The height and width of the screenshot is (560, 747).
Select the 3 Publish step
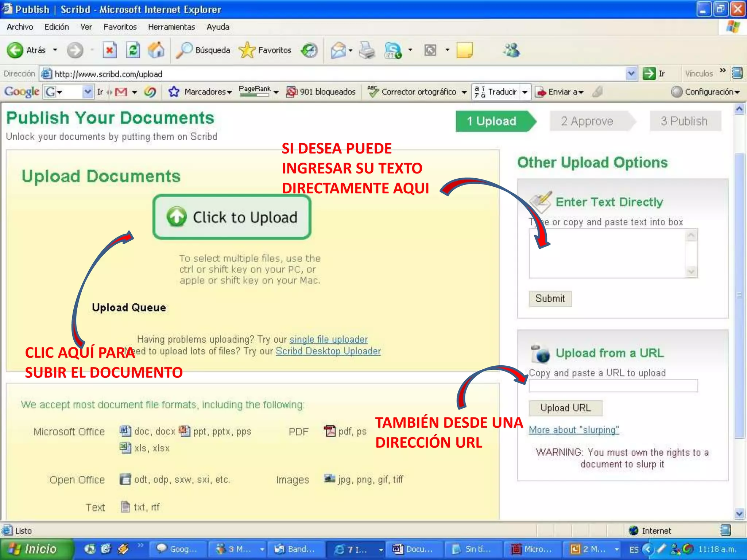click(685, 121)
